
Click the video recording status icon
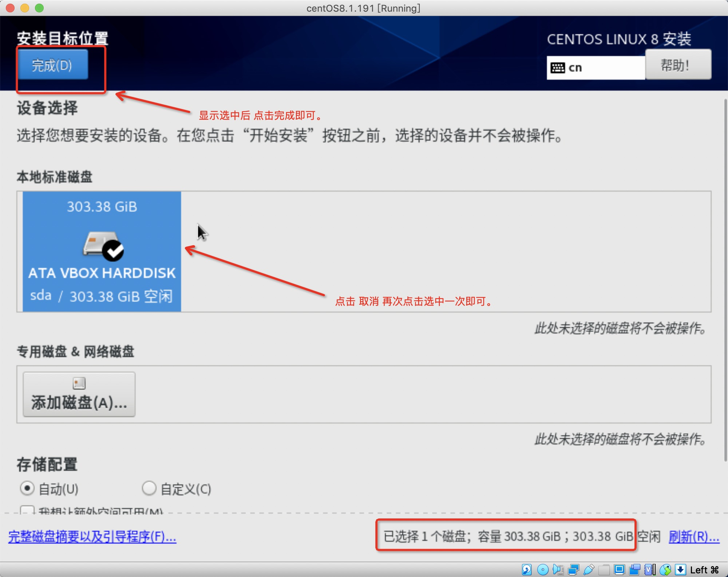[x=634, y=569]
